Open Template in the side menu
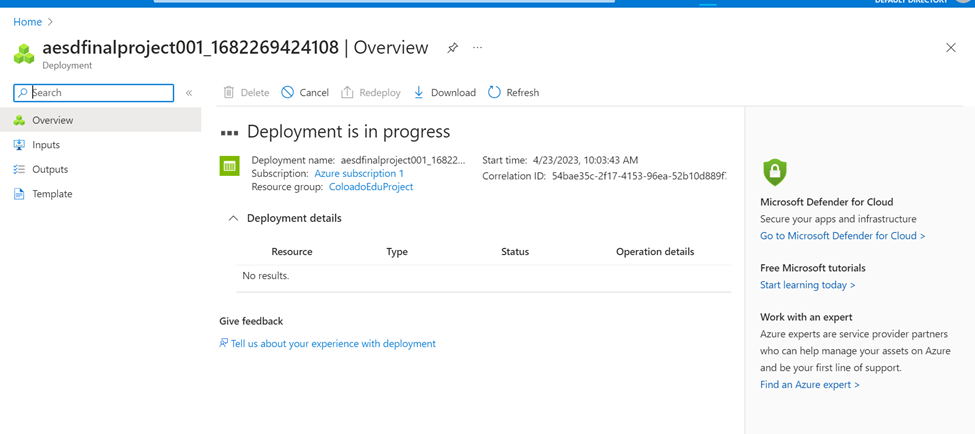Screen dimensions: 975x434 point(101,194)
